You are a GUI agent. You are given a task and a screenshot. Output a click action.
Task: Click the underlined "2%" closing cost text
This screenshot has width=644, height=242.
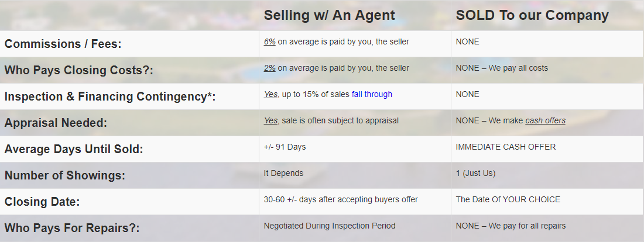(269, 68)
